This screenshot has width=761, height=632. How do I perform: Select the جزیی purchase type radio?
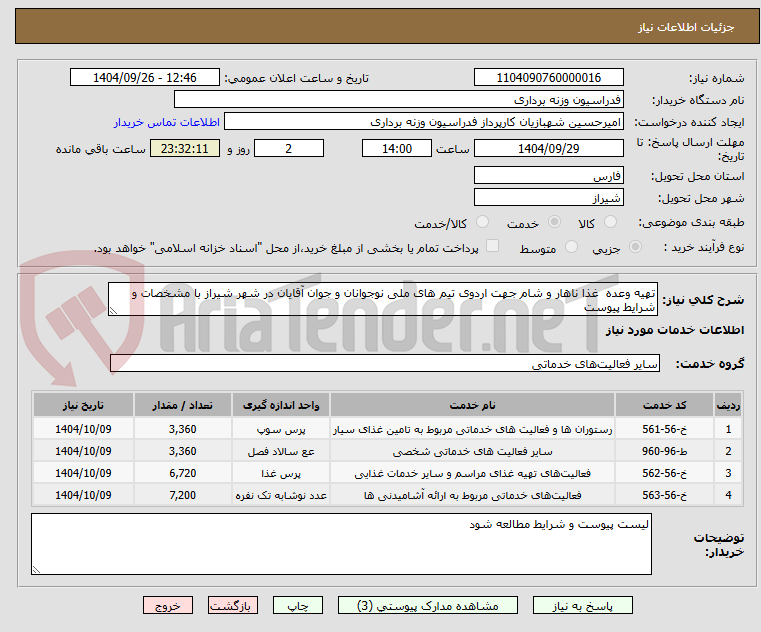tap(635, 247)
